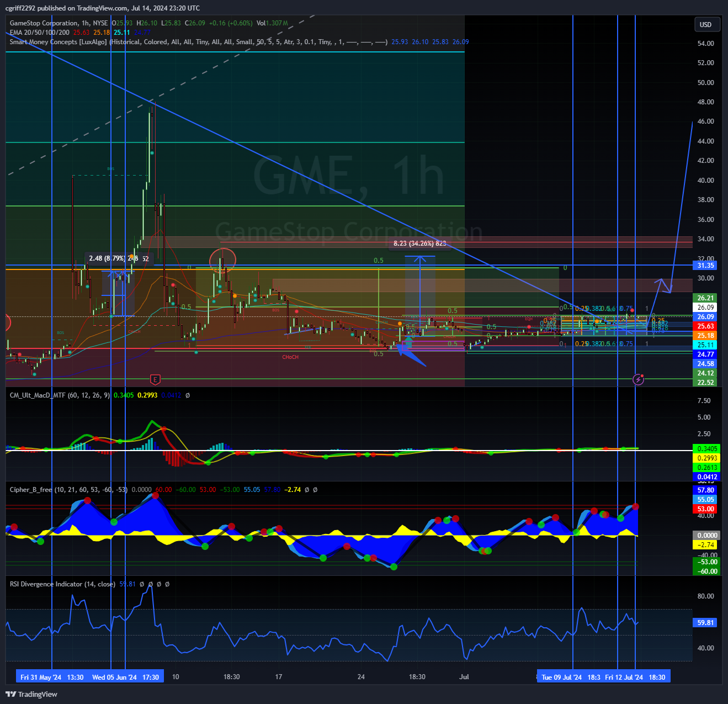Click the red earnings E marker
Image resolution: width=728 pixels, height=704 pixels.
click(155, 379)
